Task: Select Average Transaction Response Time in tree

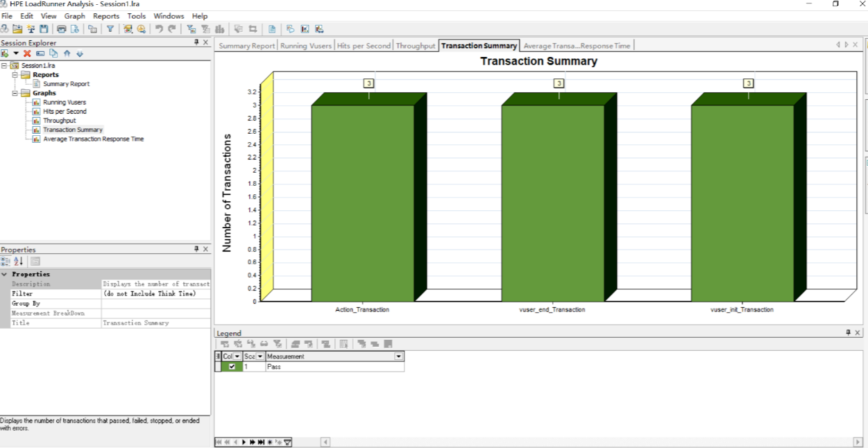Action: [x=94, y=139]
